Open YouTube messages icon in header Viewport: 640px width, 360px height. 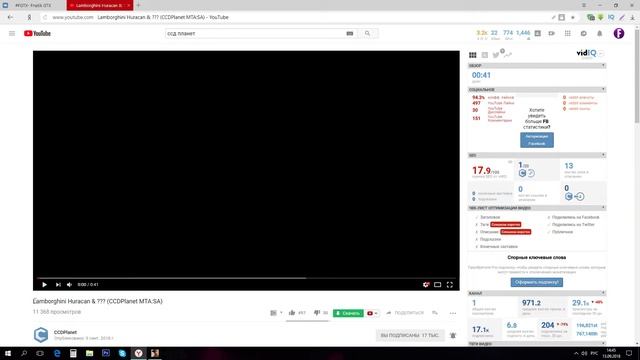pyautogui.click(x=584, y=33)
